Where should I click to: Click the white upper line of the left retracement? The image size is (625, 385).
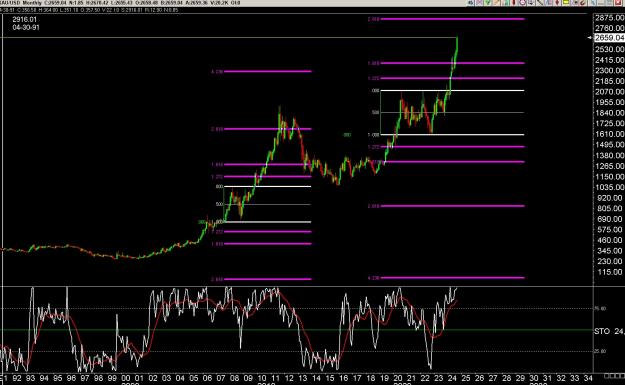(x=267, y=186)
